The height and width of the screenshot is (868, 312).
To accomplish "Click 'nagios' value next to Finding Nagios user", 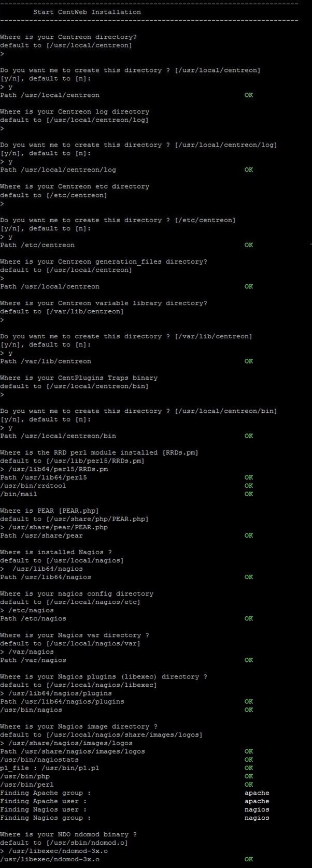I will coord(257,809).
